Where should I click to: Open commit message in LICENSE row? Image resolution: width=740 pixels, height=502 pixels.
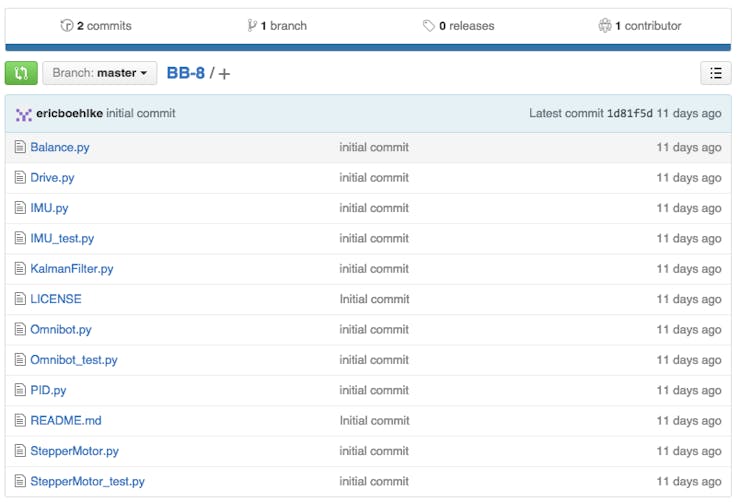click(374, 299)
